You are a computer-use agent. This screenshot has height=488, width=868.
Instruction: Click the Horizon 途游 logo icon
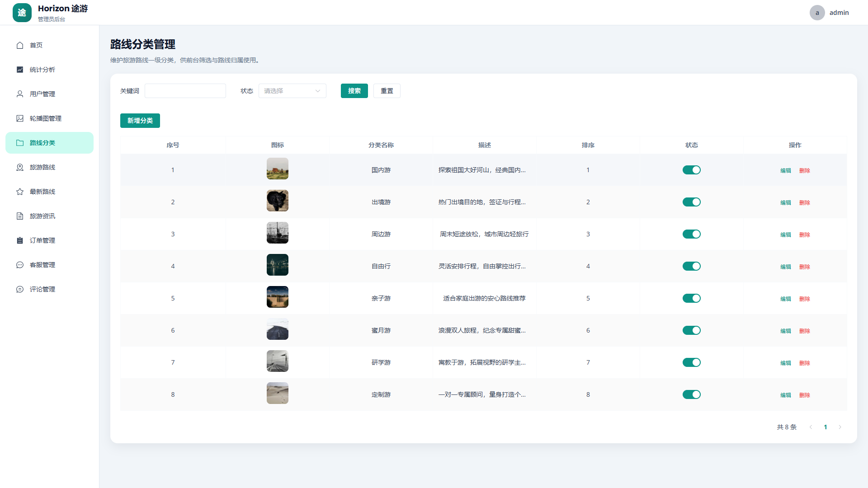[22, 13]
